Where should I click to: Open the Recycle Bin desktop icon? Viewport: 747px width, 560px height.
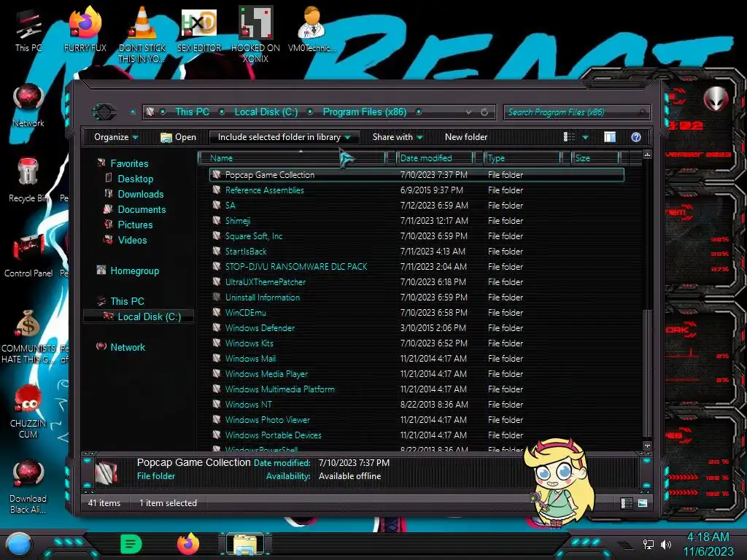28,181
